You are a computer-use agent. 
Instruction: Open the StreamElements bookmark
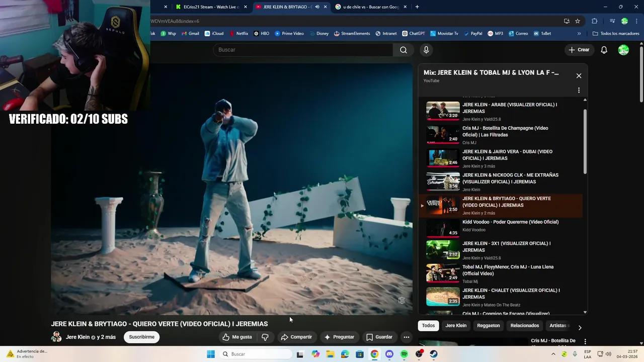(351, 34)
